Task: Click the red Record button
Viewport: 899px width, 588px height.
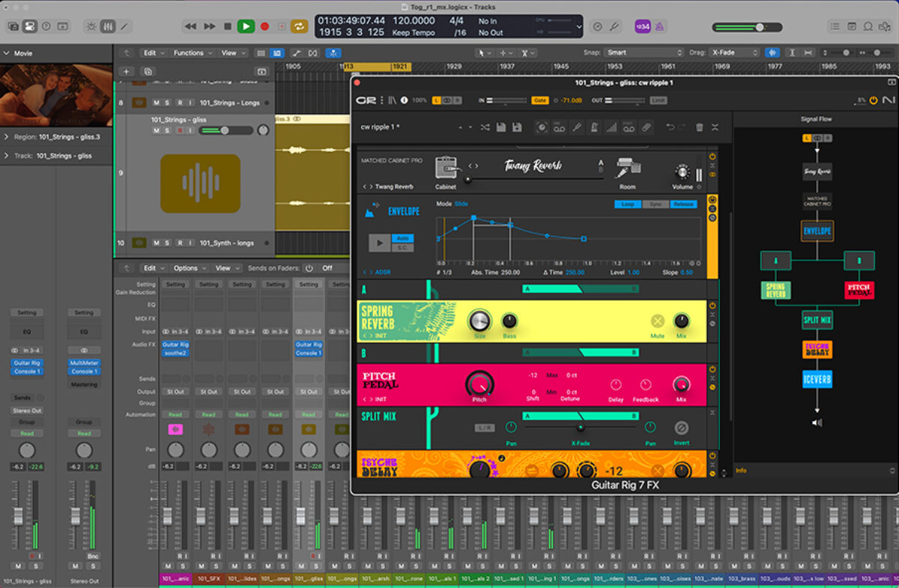Action: [x=264, y=26]
